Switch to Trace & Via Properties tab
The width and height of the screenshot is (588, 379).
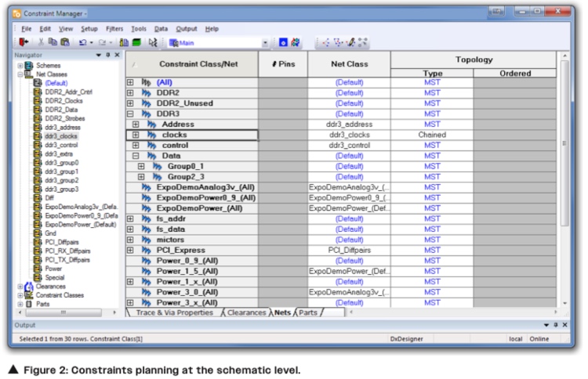(x=174, y=312)
